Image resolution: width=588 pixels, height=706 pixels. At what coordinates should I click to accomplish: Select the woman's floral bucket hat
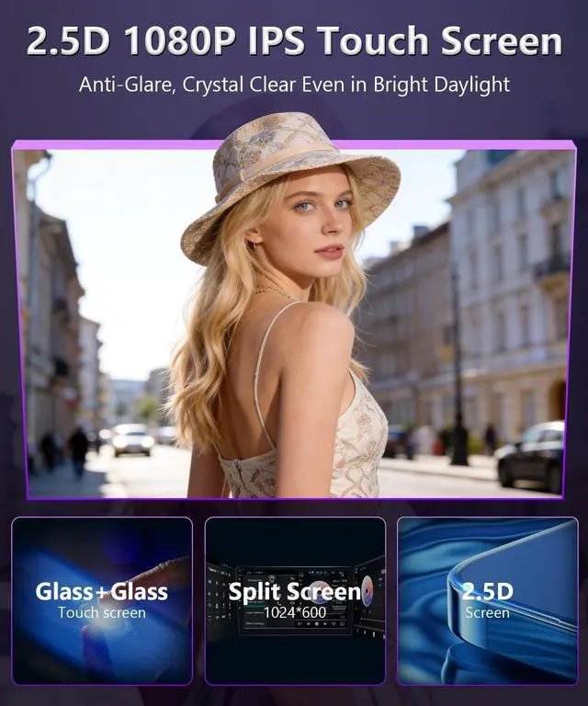tap(288, 185)
